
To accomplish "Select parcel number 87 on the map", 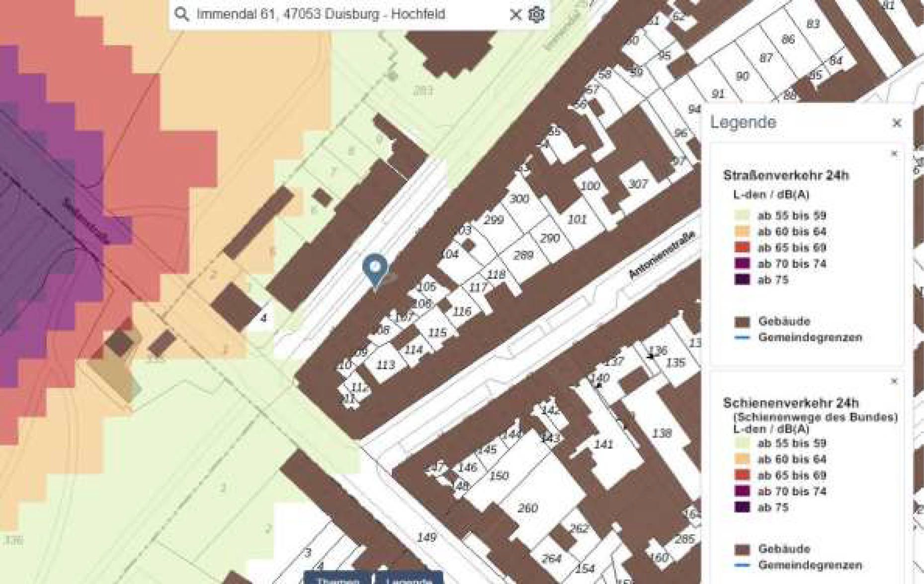I will coord(766,58).
